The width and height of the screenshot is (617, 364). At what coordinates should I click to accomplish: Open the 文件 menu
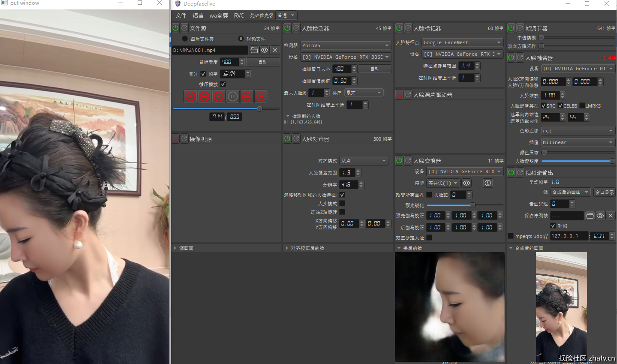(x=181, y=15)
